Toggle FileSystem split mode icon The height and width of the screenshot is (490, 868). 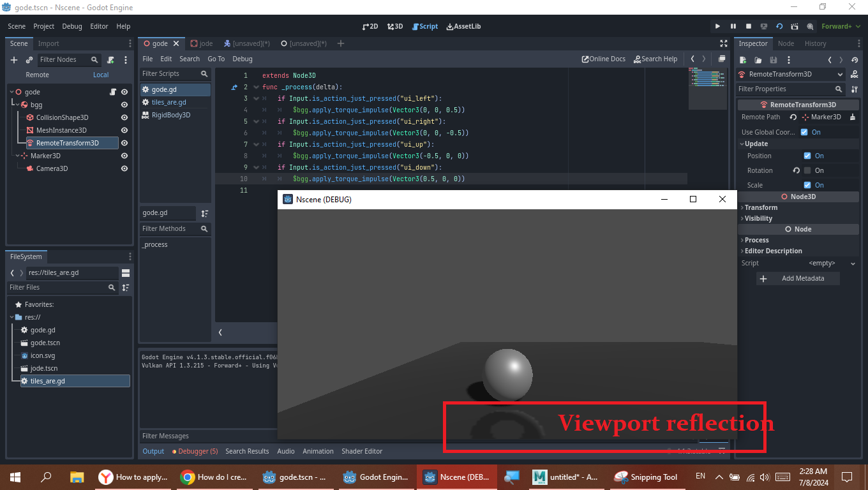(126, 272)
